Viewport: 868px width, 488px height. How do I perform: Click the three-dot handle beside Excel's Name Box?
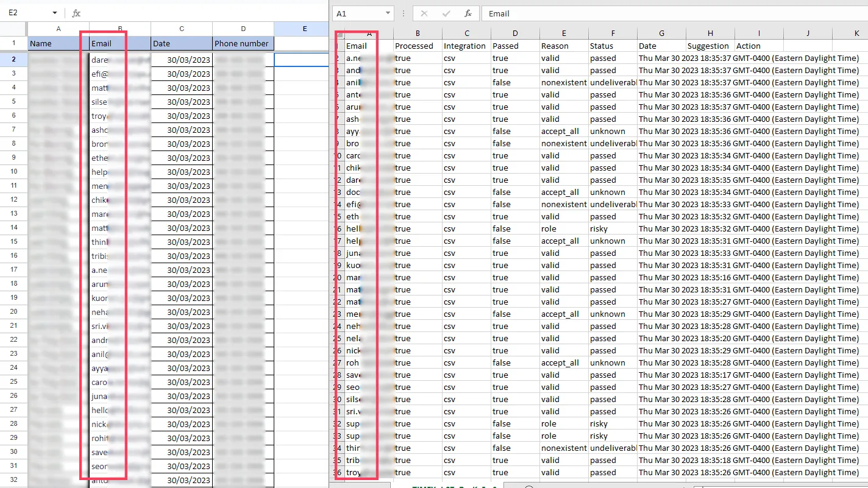click(402, 13)
